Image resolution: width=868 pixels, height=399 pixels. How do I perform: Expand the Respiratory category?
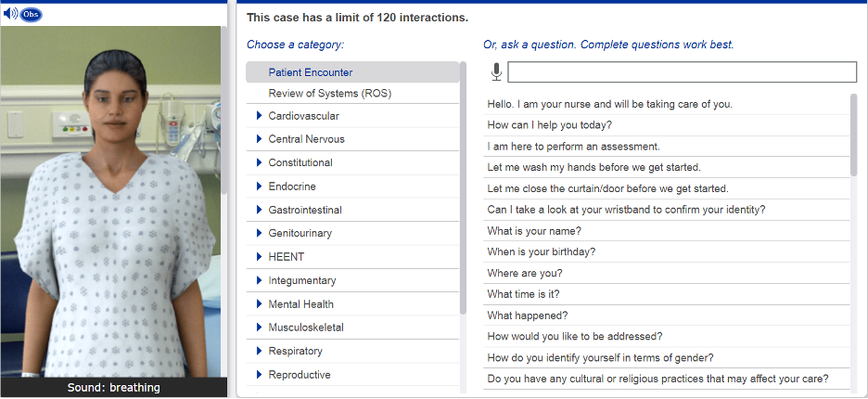tap(260, 352)
